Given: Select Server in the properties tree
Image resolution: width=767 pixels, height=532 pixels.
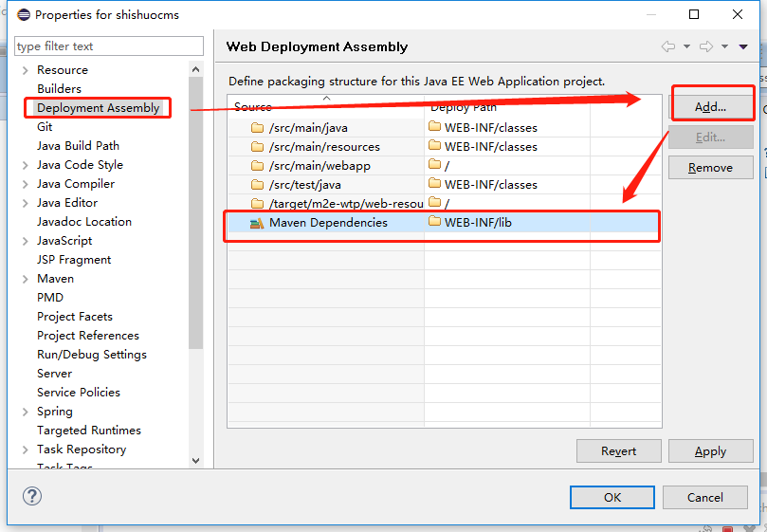Looking at the screenshot, I should 54,374.
